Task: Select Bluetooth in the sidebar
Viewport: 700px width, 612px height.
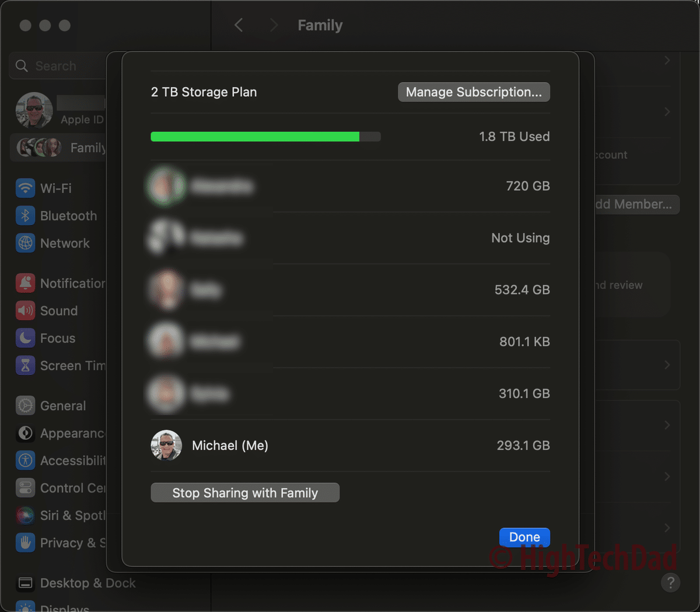Action: coord(61,215)
